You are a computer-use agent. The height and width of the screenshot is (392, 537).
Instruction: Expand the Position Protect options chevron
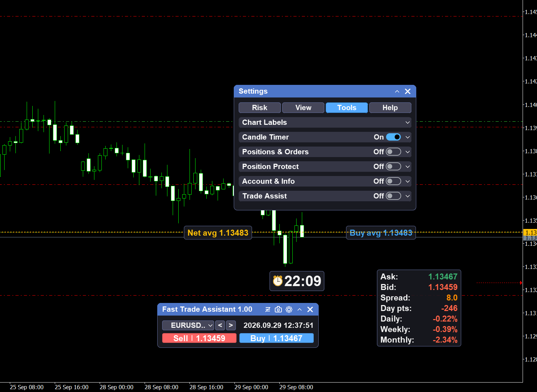click(407, 167)
